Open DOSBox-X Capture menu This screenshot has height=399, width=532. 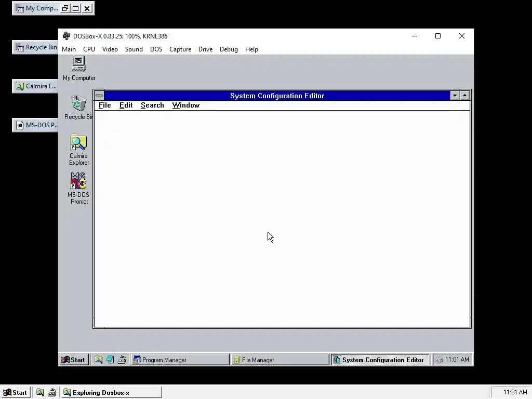(x=180, y=49)
